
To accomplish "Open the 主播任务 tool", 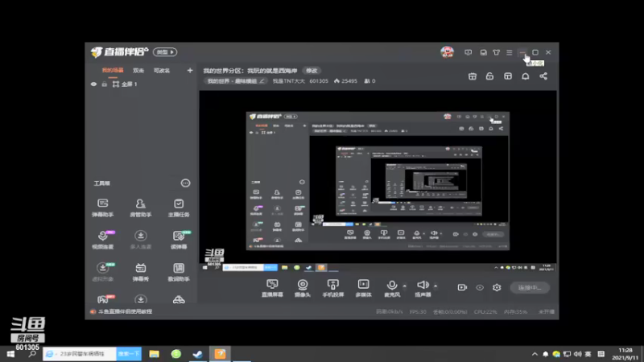I will [179, 208].
